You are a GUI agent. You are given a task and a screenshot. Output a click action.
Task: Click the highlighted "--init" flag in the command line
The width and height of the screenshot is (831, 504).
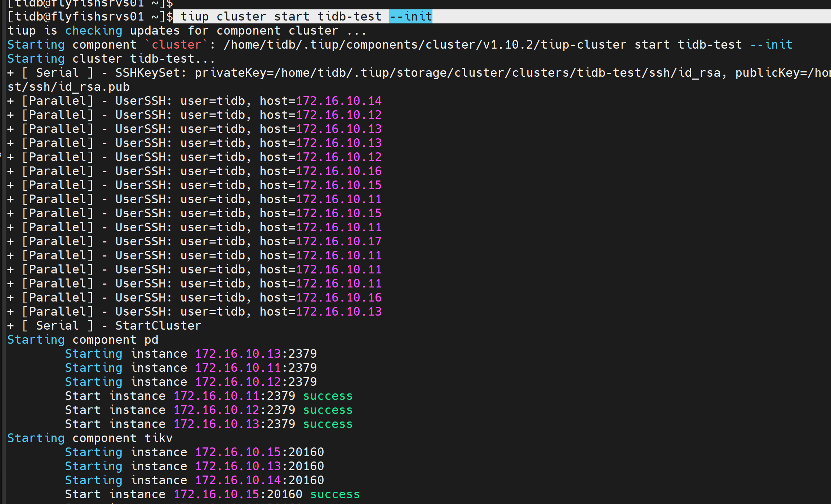[x=410, y=17]
